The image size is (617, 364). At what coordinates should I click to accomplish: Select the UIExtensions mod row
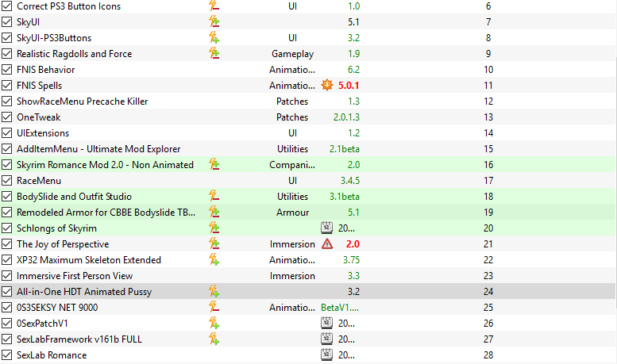pyautogui.click(x=308, y=133)
